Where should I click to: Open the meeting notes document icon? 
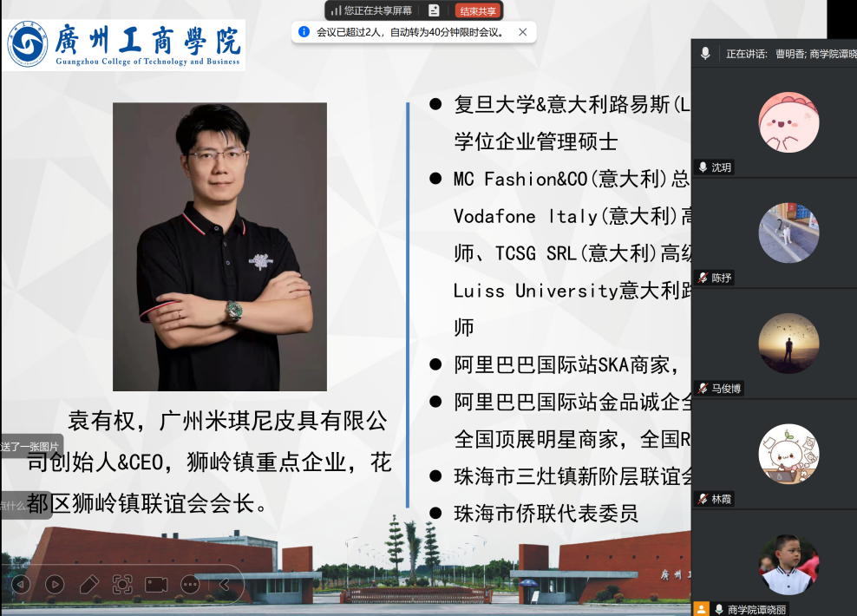click(x=434, y=10)
